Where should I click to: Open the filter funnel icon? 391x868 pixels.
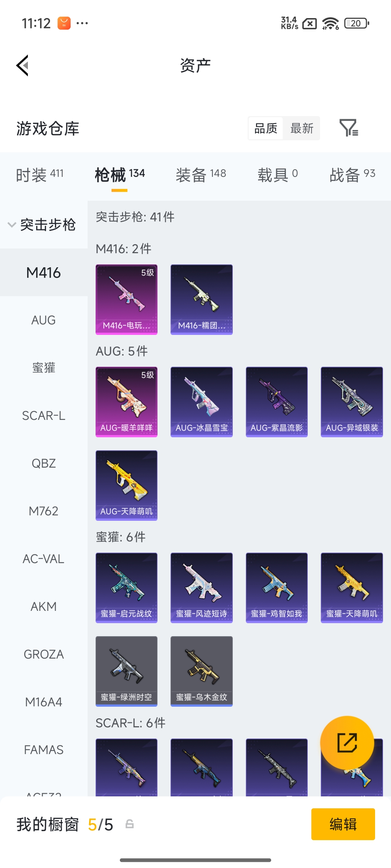(349, 128)
